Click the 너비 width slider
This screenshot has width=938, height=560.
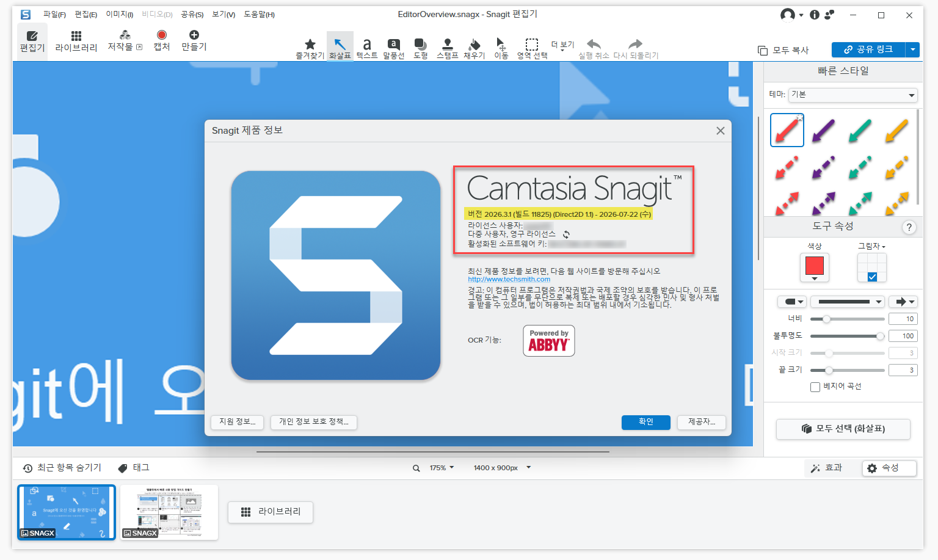[x=847, y=319]
